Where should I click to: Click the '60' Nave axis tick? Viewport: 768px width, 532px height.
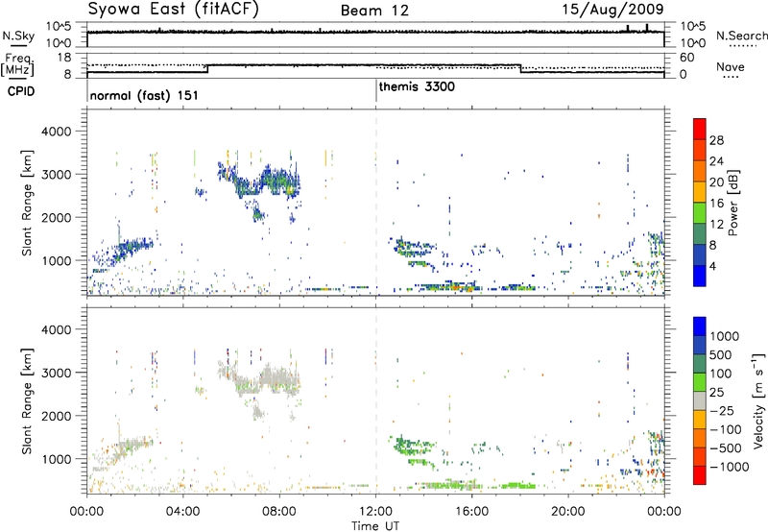pyautogui.click(x=687, y=58)
